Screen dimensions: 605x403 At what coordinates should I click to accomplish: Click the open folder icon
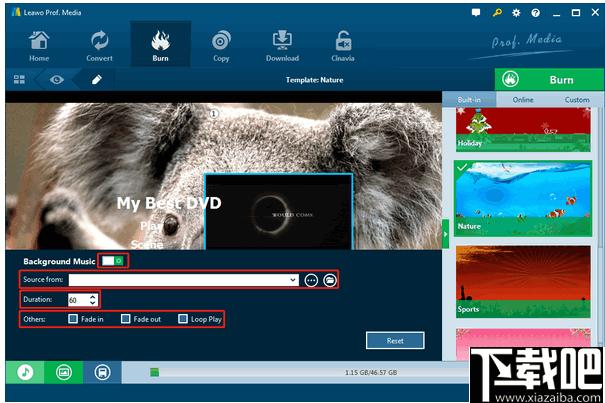[x=330, y=280]
